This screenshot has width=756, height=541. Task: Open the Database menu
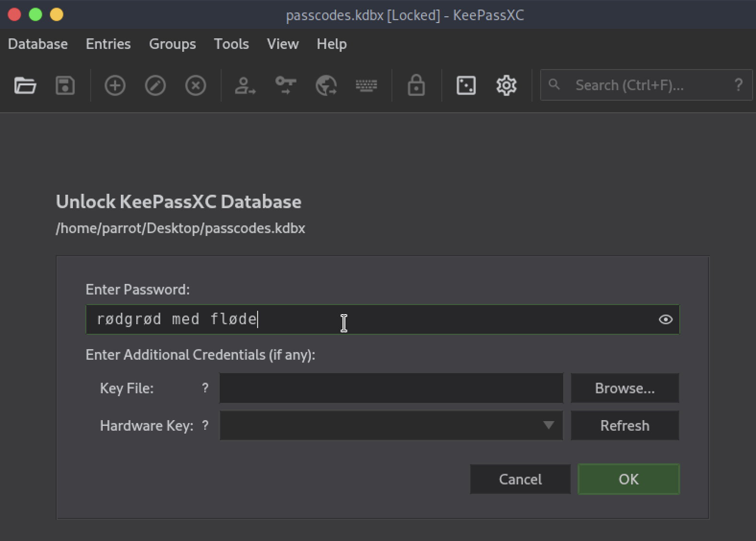click(38, 44)
